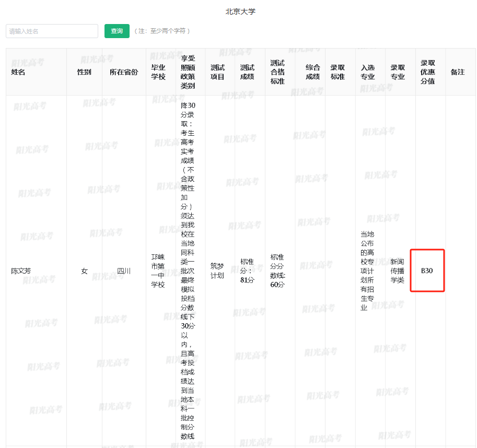477x448 pixels.
Task: Click the name search input field
Action: tap(52, 31)
